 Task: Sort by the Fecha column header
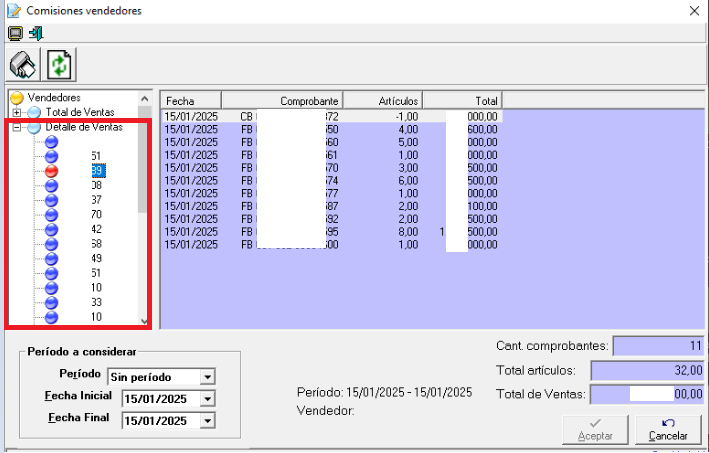click(190, 101)
